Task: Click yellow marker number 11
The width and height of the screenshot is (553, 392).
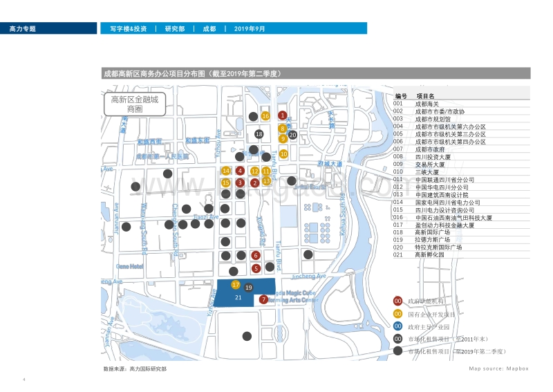Action: tap(266, 171)
